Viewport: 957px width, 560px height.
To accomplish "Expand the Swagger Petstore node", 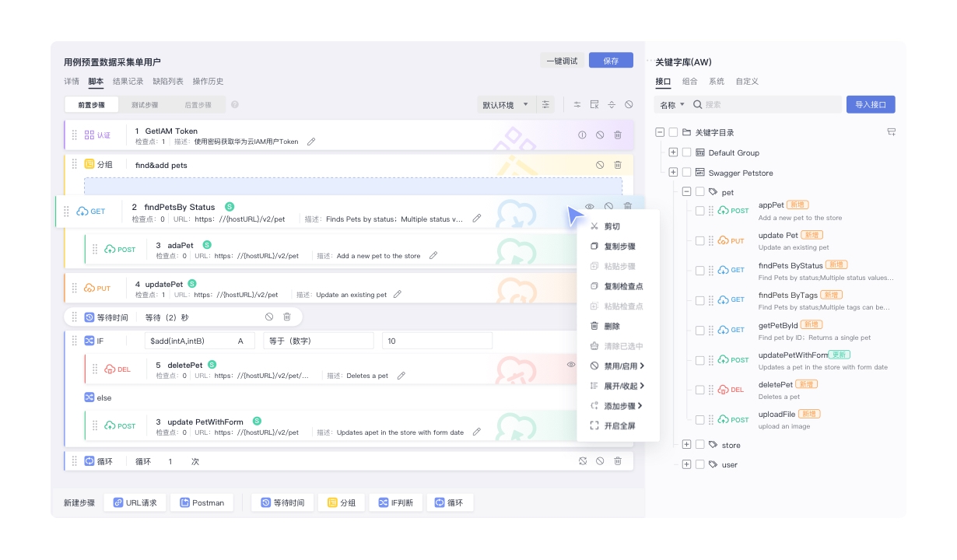I will coord(674,173).
